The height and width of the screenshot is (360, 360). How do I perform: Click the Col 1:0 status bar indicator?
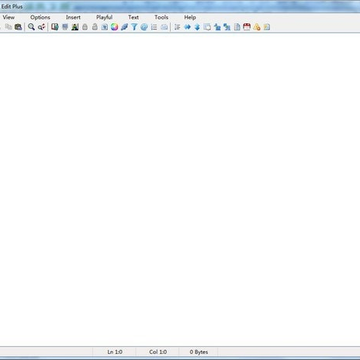click(158, 352)
